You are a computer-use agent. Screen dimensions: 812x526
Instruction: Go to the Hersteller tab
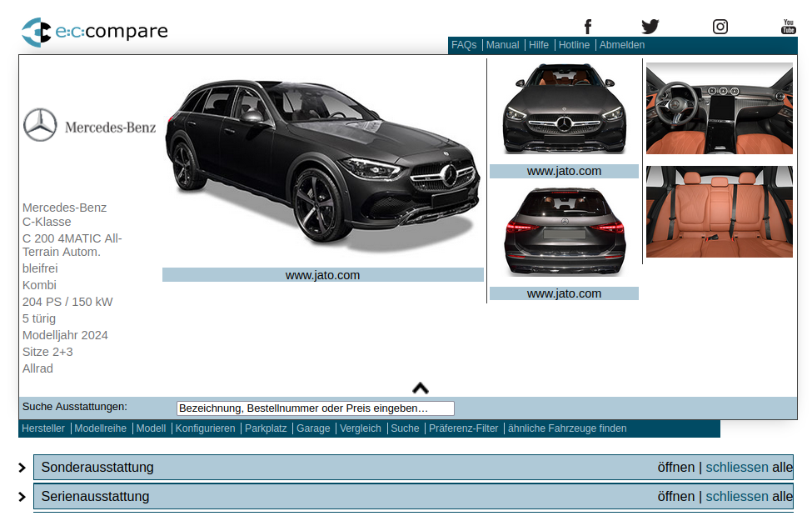point(43,428)
